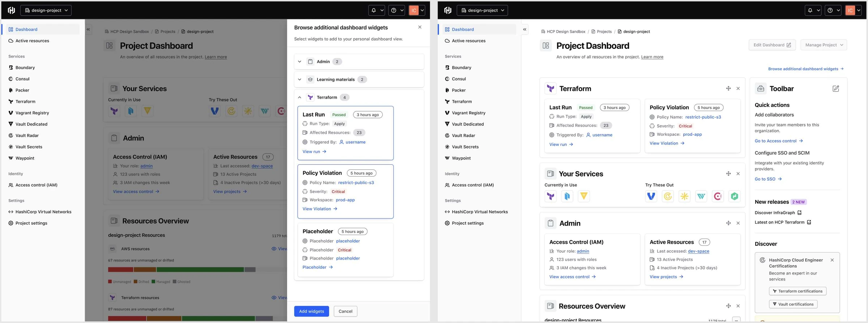Open the IC user account menu in right window
Viewport: 868px width, 323px height.
tap(853, 10)
